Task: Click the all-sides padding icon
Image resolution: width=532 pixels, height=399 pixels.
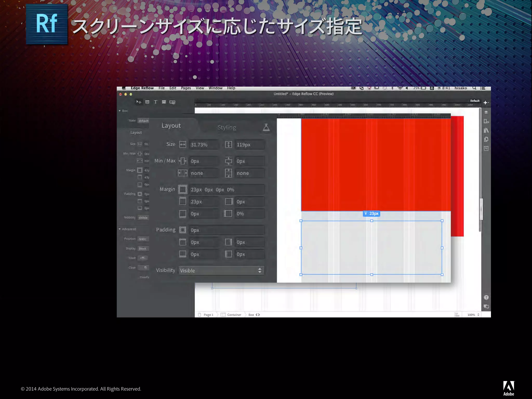Action: pyautogui.click(x=183, y=230)
